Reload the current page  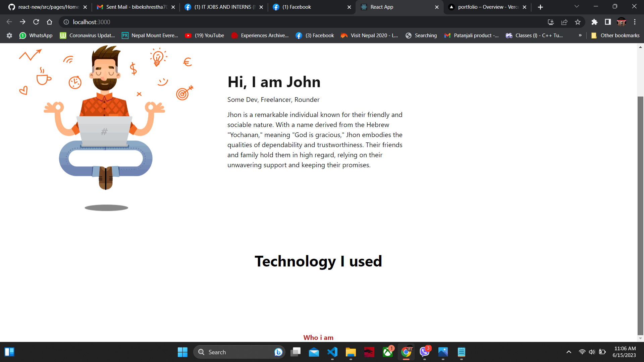tap(36, 22)
